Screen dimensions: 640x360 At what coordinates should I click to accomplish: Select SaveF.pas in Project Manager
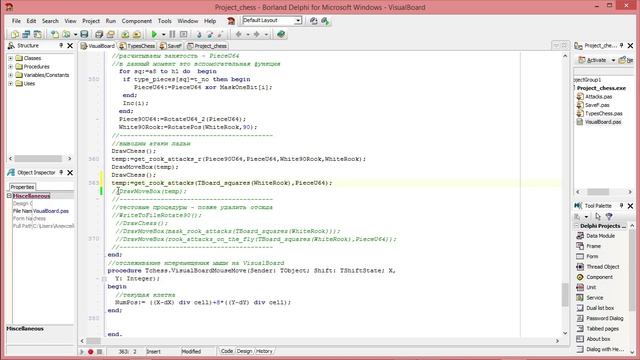(x=593, y=105)
